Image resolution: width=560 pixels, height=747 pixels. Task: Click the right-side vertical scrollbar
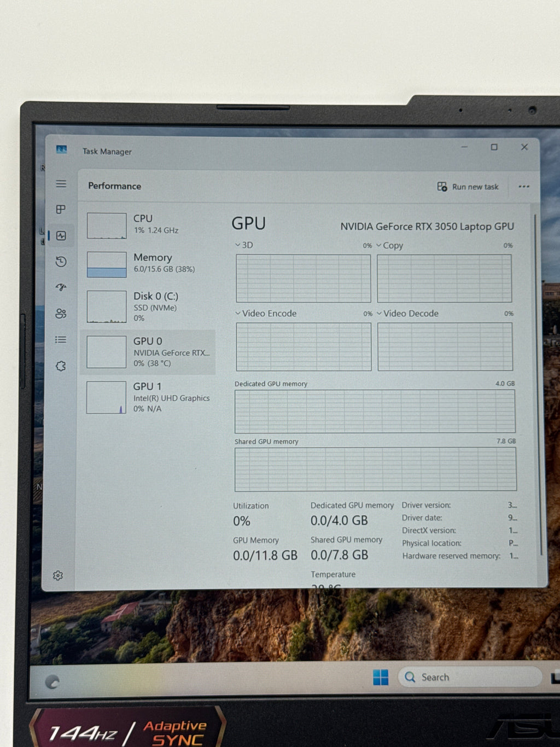tap(535, 383)
